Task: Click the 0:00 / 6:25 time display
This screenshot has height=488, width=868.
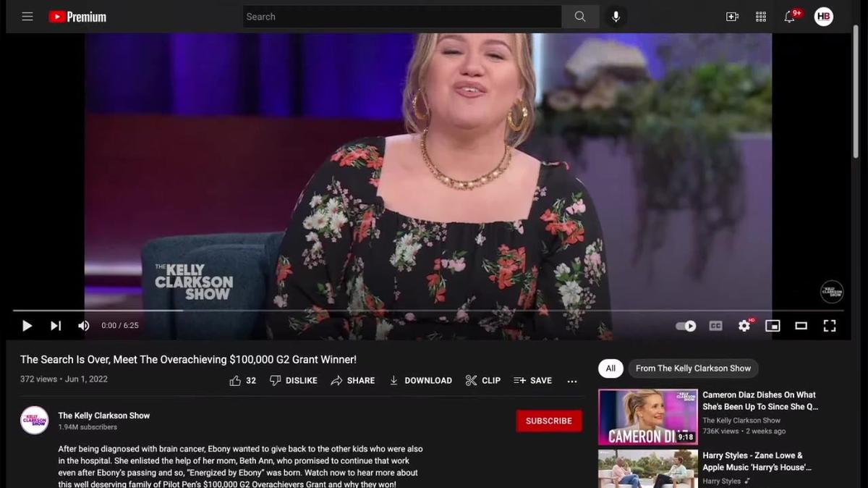Action: pyautogui.click(x=120, y=326)
